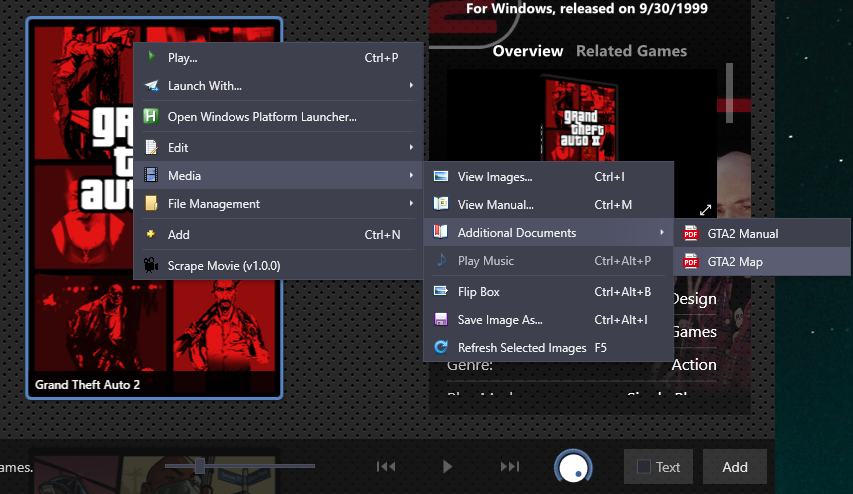Click the Additional Documents book icon
Viewport: 853px width, 494px height.
click(441, 232)
